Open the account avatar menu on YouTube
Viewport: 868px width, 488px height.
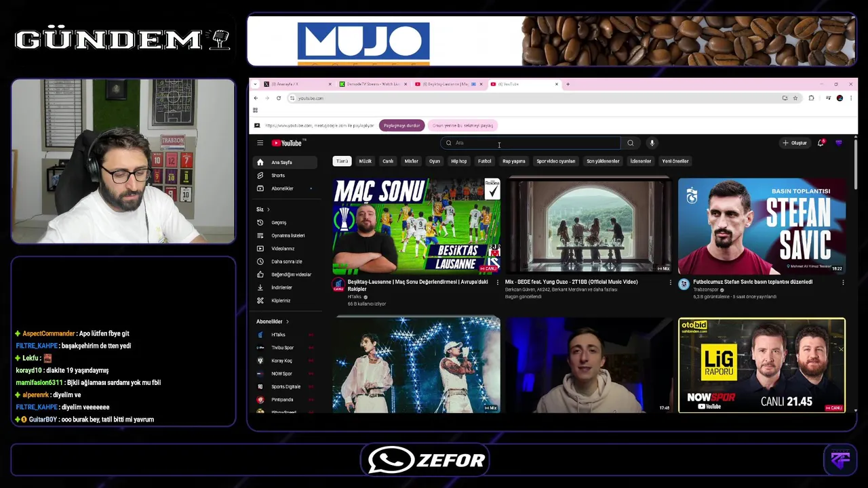coord(839,143)
